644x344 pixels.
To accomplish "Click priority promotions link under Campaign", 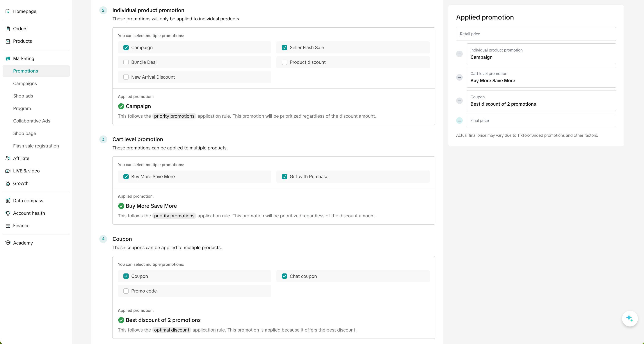I will pyautogui.click(x=174, y=116).
